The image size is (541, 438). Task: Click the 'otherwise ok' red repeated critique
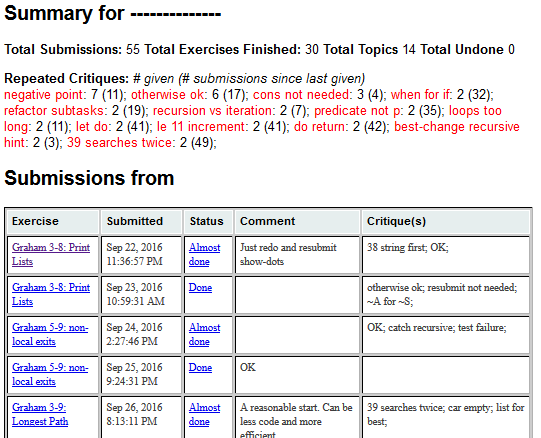click(x=167, y=95)
